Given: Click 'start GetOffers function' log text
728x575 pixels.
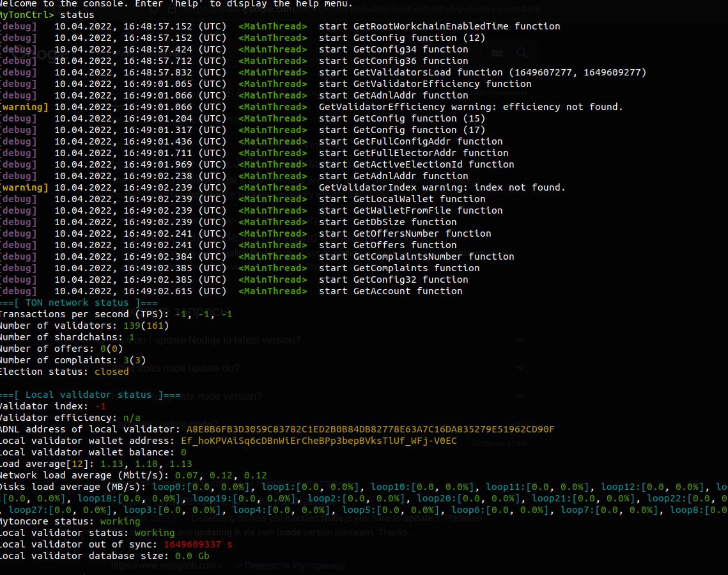Looking at the screenshot, I should pos(388,245).
